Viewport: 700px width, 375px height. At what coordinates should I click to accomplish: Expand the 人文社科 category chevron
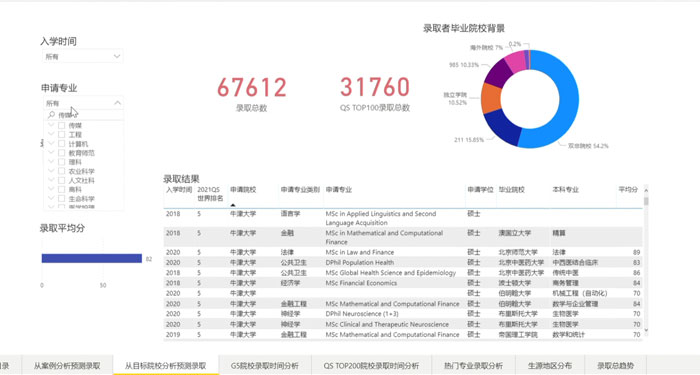click(51, 180)
